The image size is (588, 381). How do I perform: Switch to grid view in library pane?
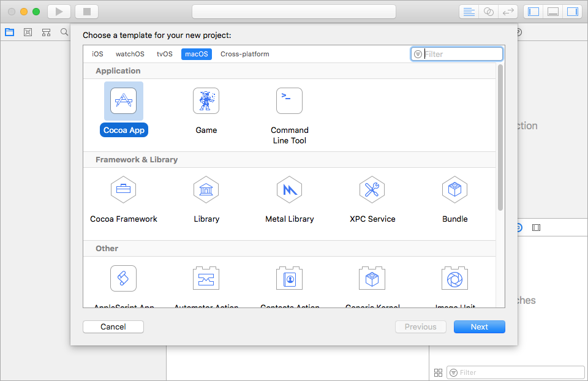tap(438, 372)
